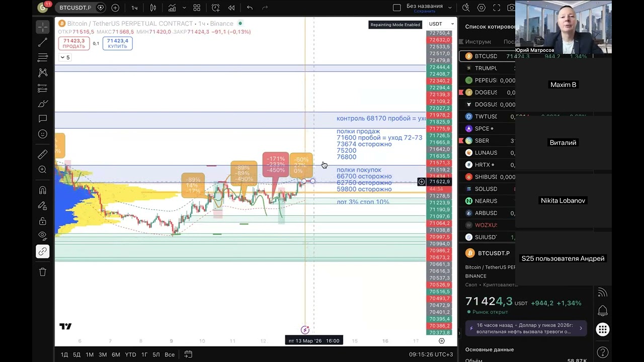Open the Fibonacci retracement tools

(x=43, y=58)
